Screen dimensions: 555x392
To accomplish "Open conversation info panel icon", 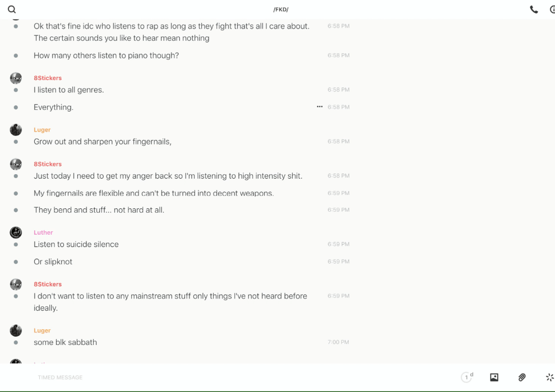I will (552, 10).
